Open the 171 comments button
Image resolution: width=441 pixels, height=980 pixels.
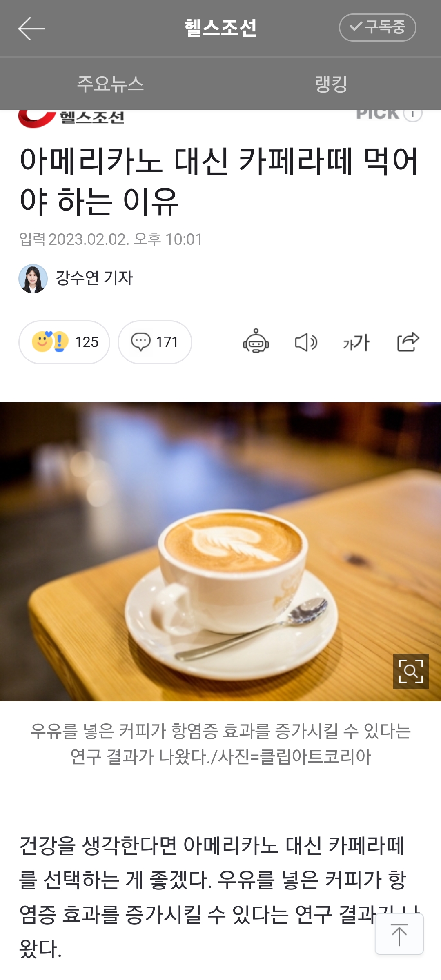155,342
